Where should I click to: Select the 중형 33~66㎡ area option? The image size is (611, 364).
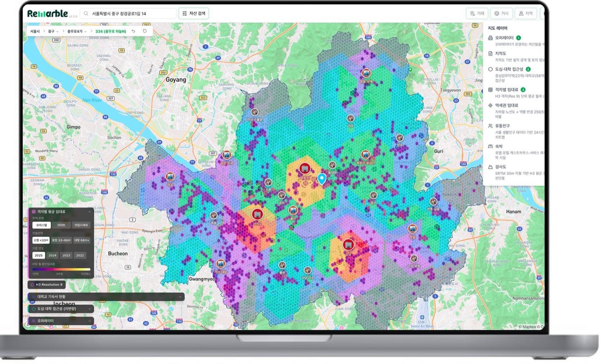[x=61, y=240]
